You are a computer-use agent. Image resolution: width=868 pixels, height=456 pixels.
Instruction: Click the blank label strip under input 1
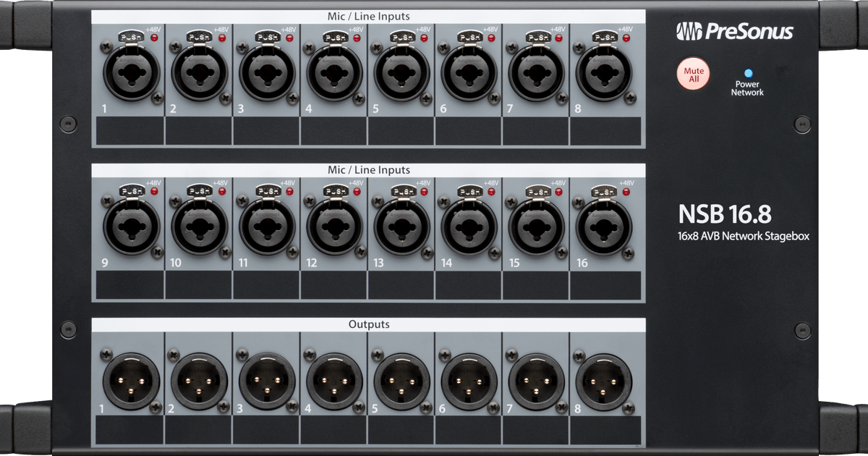pos(129,132)
